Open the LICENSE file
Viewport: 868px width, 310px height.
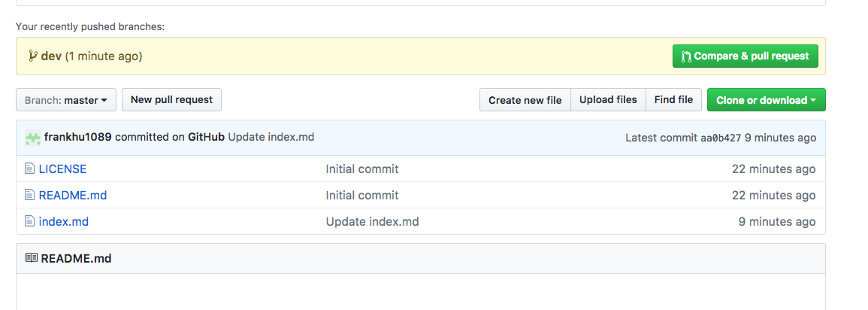point(62,169)
